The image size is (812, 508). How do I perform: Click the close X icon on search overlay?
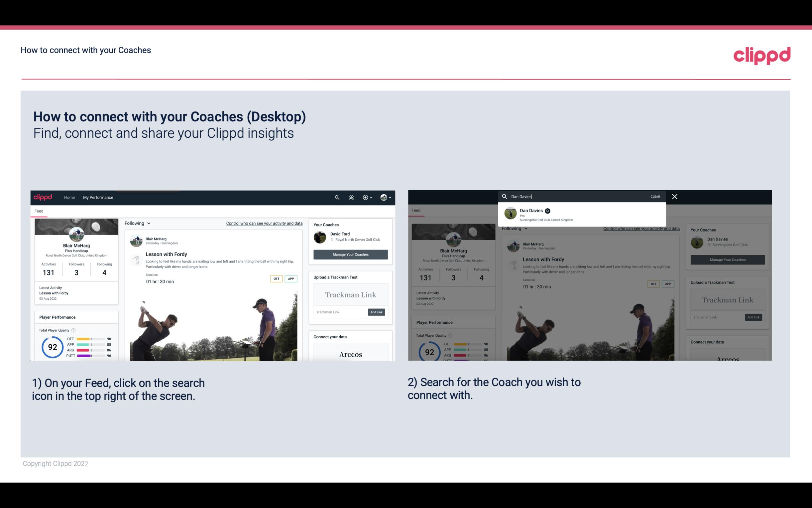click(x=675, y=196)
